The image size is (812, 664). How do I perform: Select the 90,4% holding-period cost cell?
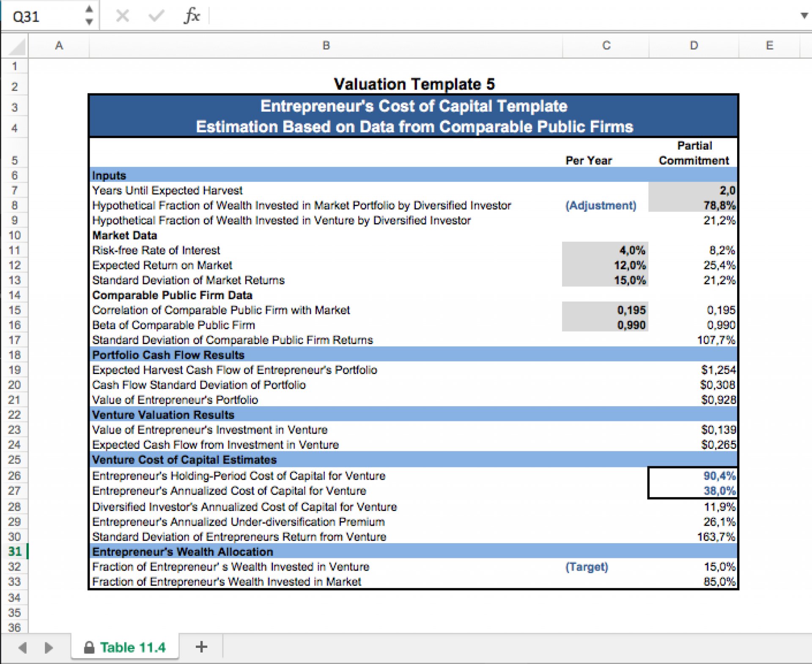tap(693, 475)
